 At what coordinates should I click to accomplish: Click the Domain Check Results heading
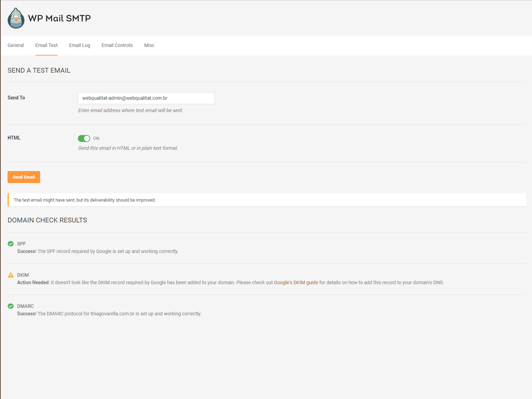(x=47, y=220)
